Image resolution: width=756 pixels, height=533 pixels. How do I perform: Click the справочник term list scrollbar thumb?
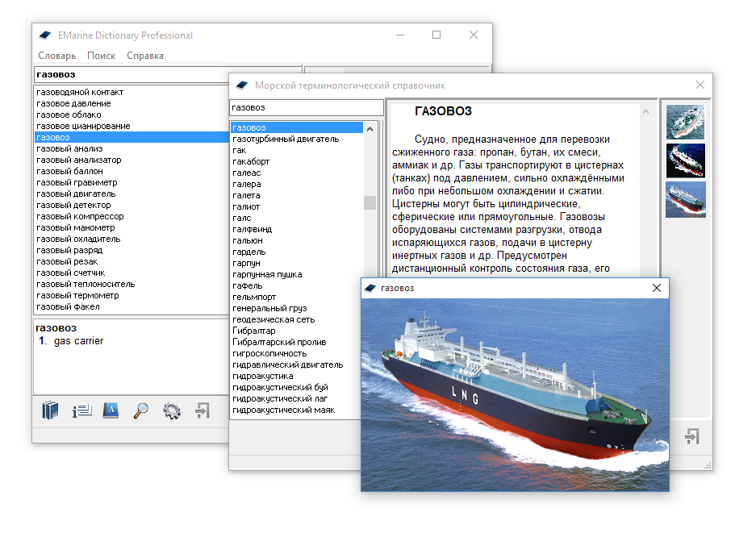370,202
